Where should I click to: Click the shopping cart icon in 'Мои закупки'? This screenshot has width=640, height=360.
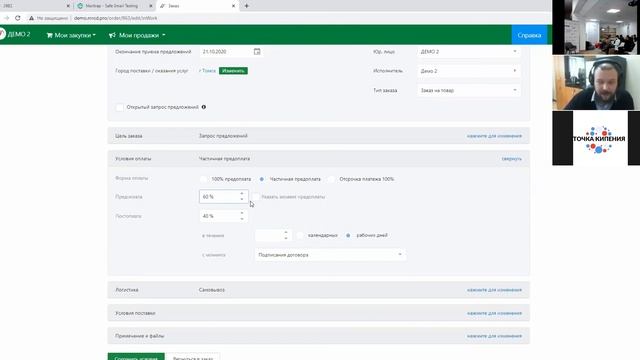49,35
